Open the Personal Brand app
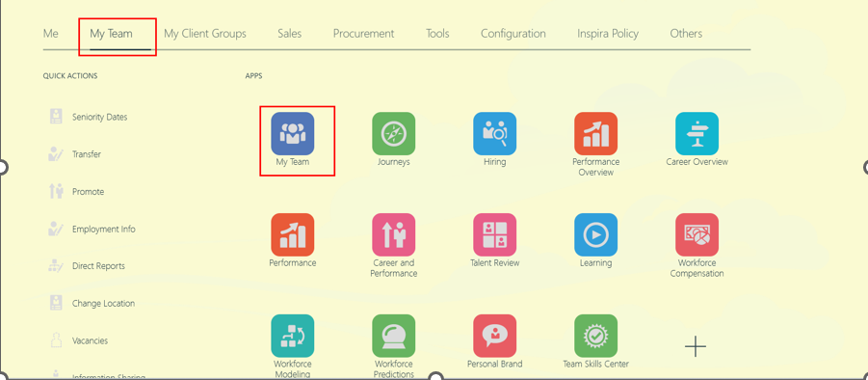 pyautogui.click(x=495, y=337)
